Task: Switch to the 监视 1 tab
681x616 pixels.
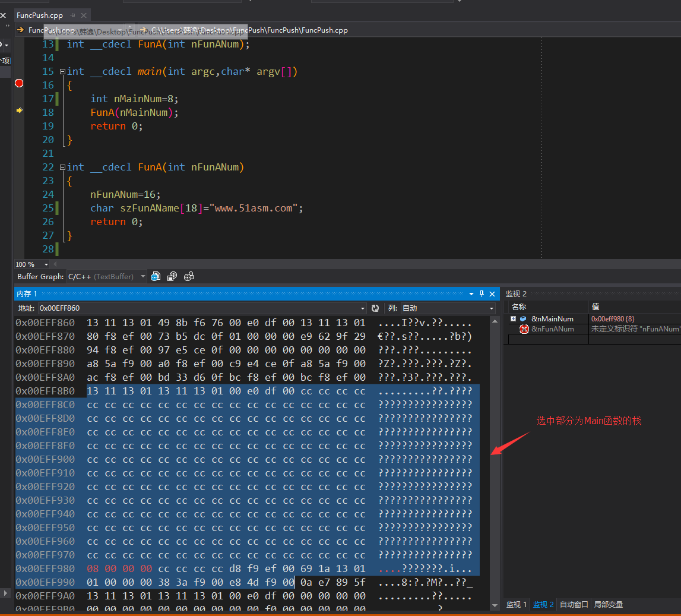Action: coord(516,604)
